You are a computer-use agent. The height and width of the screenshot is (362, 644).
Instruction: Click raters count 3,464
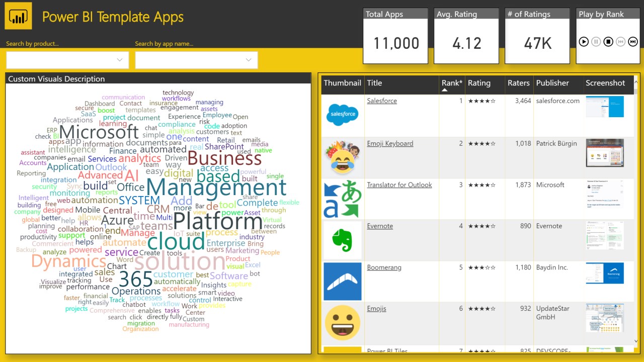523,101
